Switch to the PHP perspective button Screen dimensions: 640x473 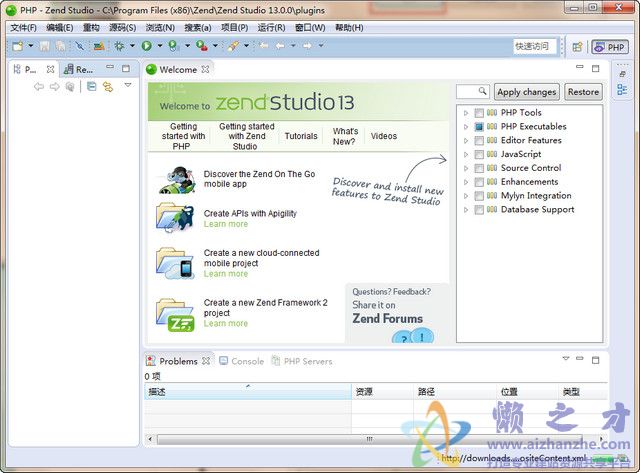610,47
